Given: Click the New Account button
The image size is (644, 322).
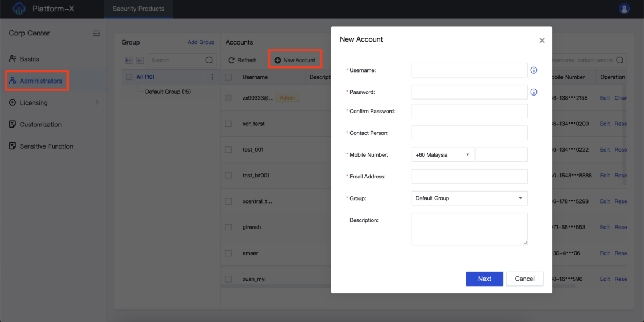Looking at the screenshot, I should pyautogui.click(x=295, y=61).
